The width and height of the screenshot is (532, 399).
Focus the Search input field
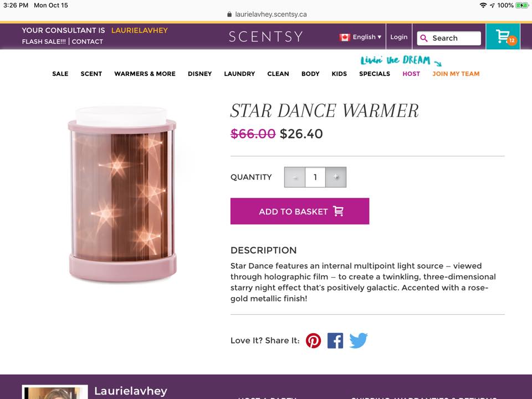click(x=449, y=38)
